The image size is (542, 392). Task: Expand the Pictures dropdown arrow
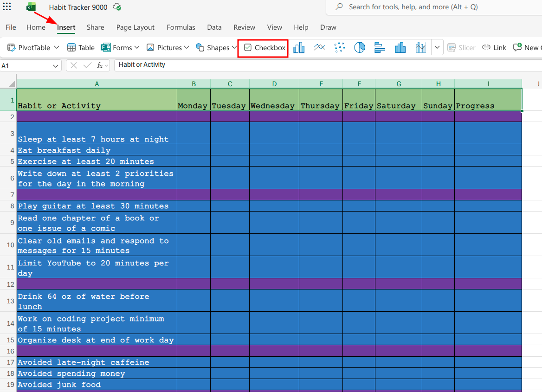[187, 47]
